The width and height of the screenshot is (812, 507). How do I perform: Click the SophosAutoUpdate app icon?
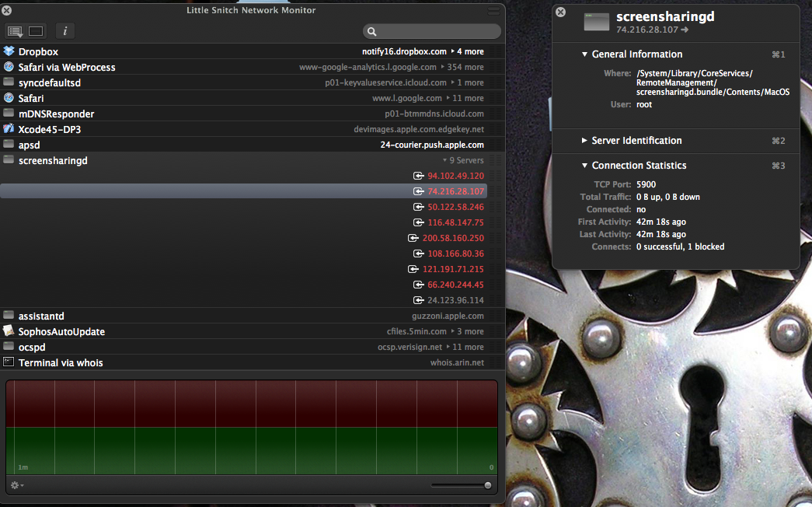9,330
